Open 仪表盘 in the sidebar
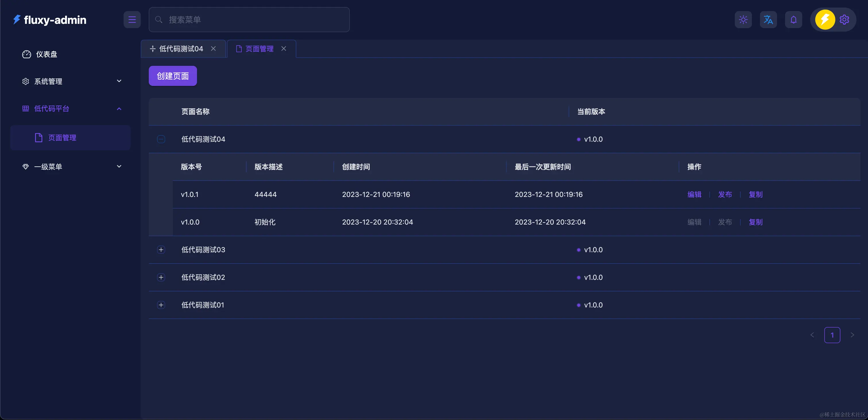The height and width of the screenshot is (420, 868). coord(46,54)
